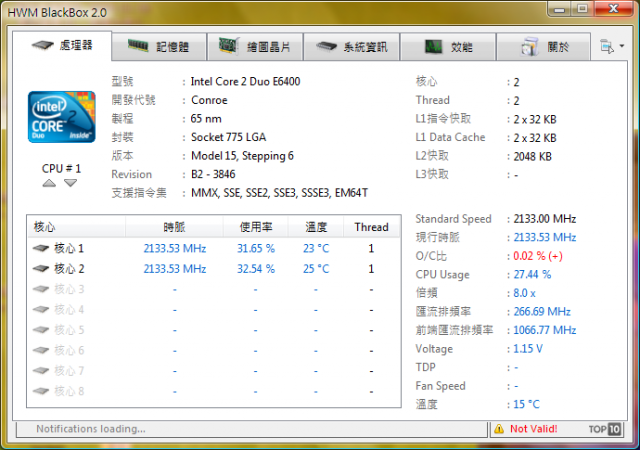640x450 pixels.
Task: Click 核心 2 usage 32.54 % value
Action: (256, 269)
